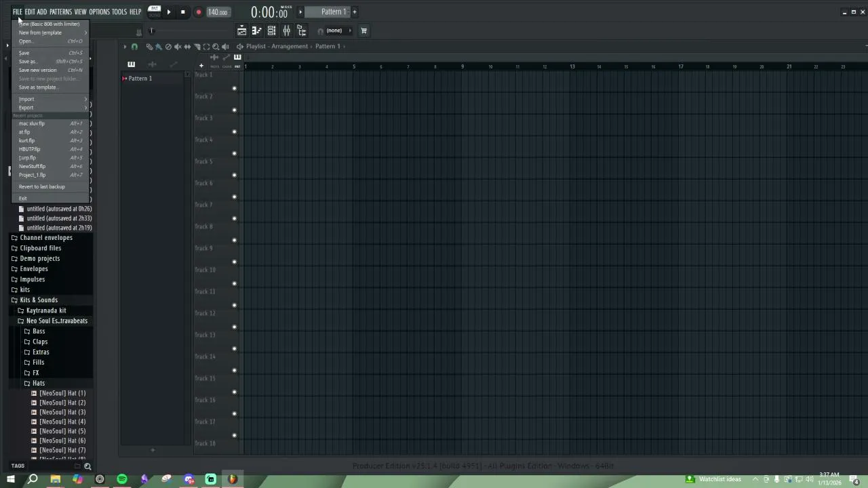This screenshot has height=488, width=868.
Task: Start playback with the Play button
Action: click(169, 12)
